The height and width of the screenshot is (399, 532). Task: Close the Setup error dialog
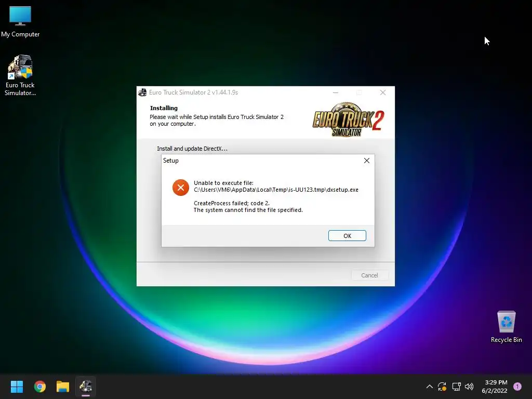click(x=367, y=161)
